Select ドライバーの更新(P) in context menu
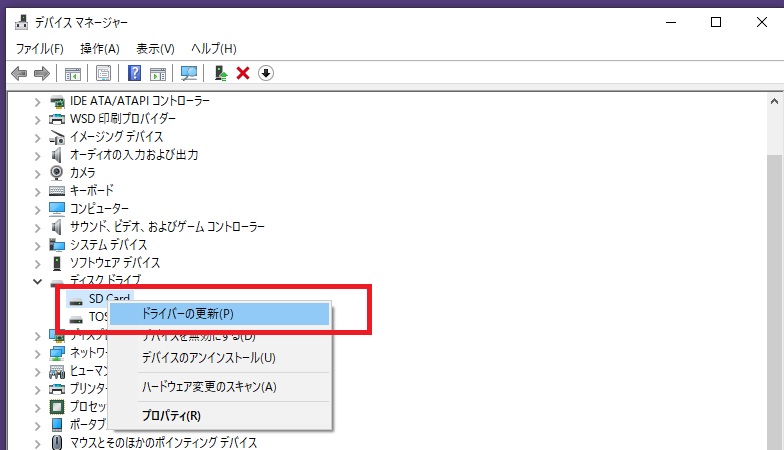The width and height of the screenshot is (784, 450). point(188,314)
